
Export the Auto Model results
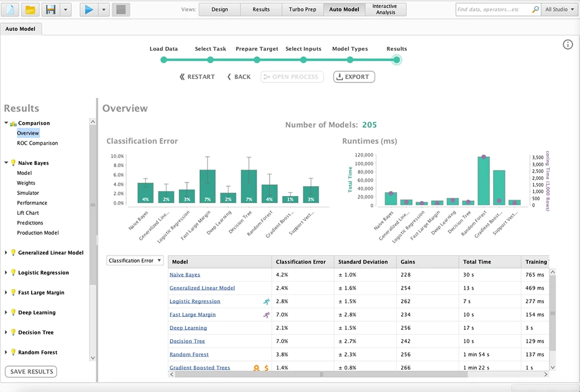pos(353,76)
